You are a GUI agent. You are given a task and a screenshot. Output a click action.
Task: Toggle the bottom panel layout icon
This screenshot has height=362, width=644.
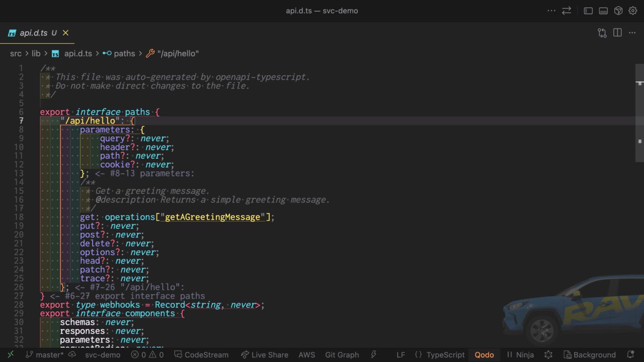pos(603,11)
